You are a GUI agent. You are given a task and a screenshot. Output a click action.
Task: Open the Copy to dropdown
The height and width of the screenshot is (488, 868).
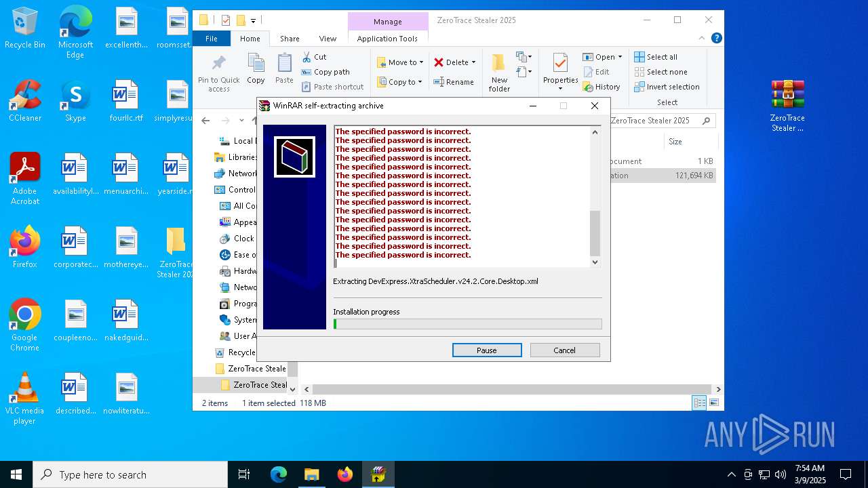(x=399, y=82)
